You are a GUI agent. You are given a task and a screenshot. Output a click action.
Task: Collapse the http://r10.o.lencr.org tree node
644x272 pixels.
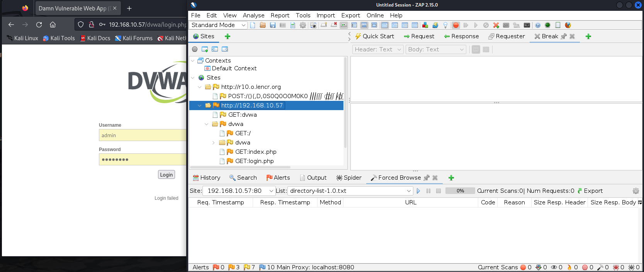200,87
